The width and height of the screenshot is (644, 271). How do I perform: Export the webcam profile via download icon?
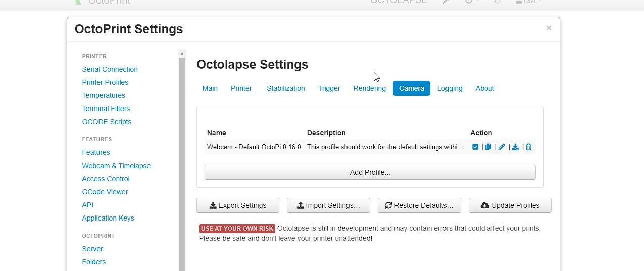pos(515,147)
